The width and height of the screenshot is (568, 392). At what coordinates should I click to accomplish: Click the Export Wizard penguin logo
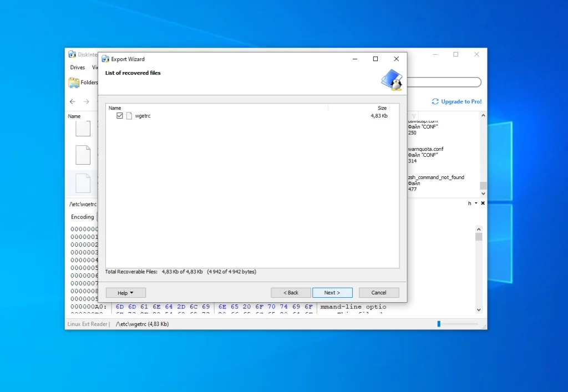tap(391, 80)
